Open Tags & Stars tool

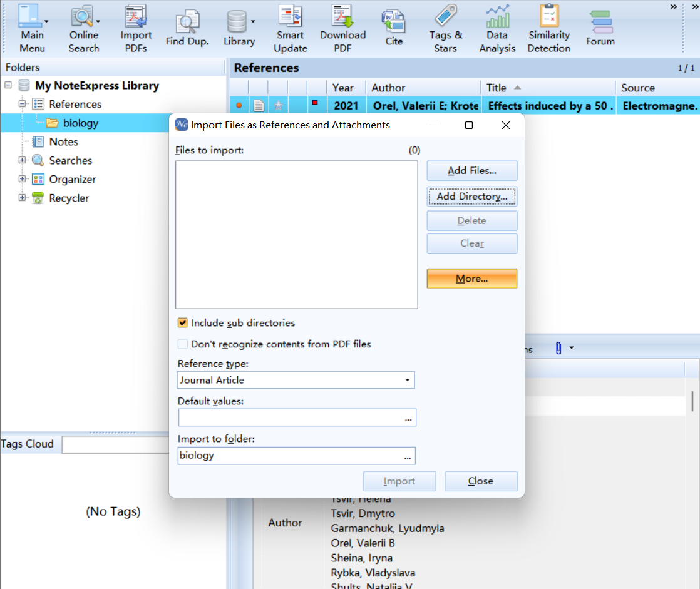[x=446, y=28]
